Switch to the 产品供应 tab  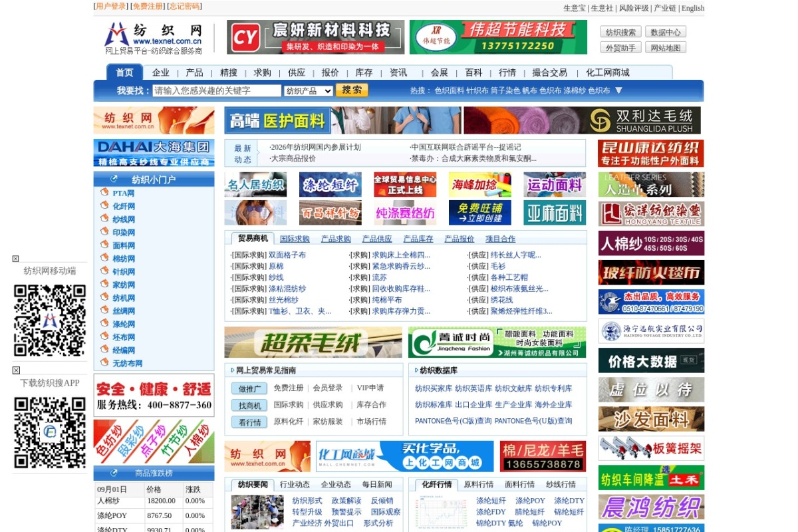[x=377, y=239]
